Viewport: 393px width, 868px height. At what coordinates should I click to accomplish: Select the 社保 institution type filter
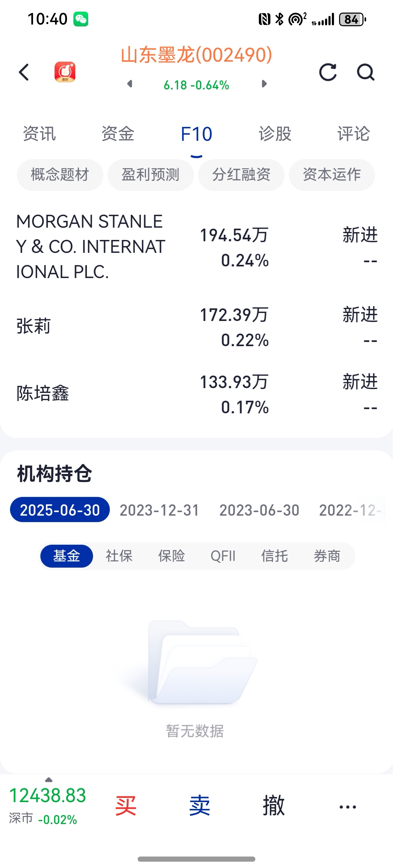click(119, 556)
